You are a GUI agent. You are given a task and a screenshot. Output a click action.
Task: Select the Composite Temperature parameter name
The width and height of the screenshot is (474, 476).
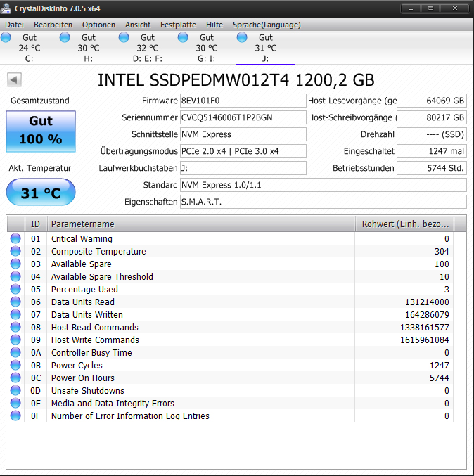click(x=98, y=251)
